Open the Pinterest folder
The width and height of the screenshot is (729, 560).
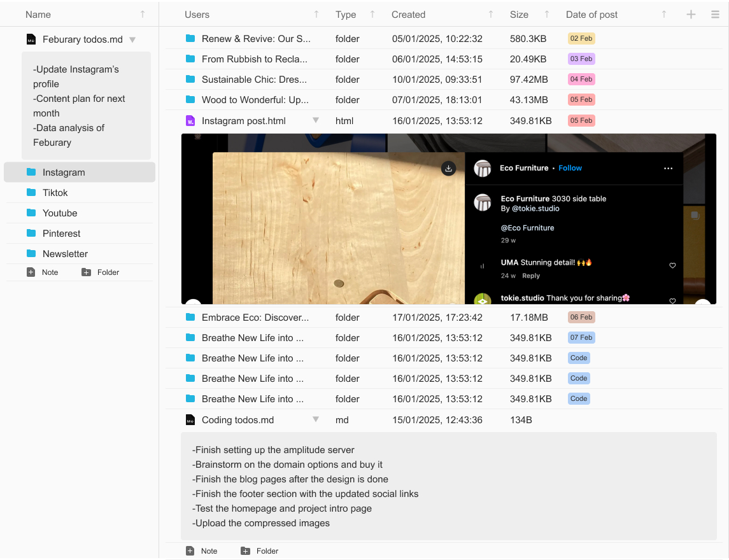click(80, 234)
